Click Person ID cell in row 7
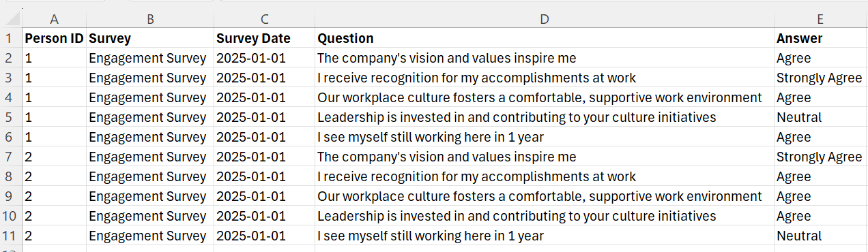This screenshot has height=252, width=868. point(54,157)
